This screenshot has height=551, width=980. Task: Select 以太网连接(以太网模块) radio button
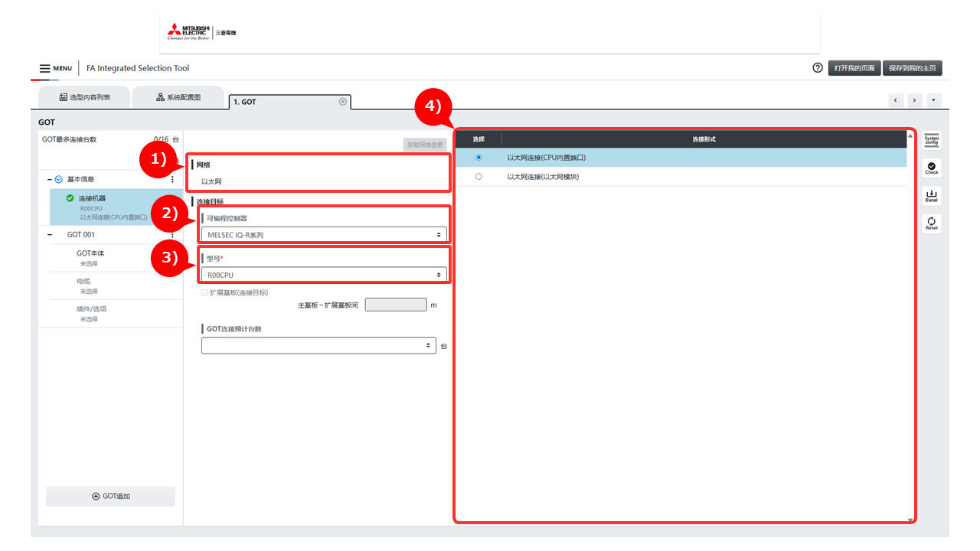(x=479, y=177)
